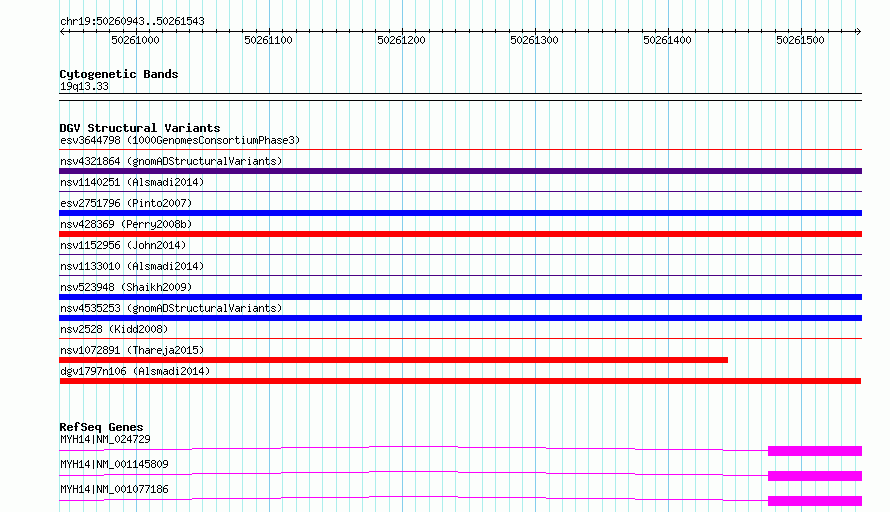Open the DGV Structural Variants track heading
Screen dimensions: 890x512
coord(140,128)
